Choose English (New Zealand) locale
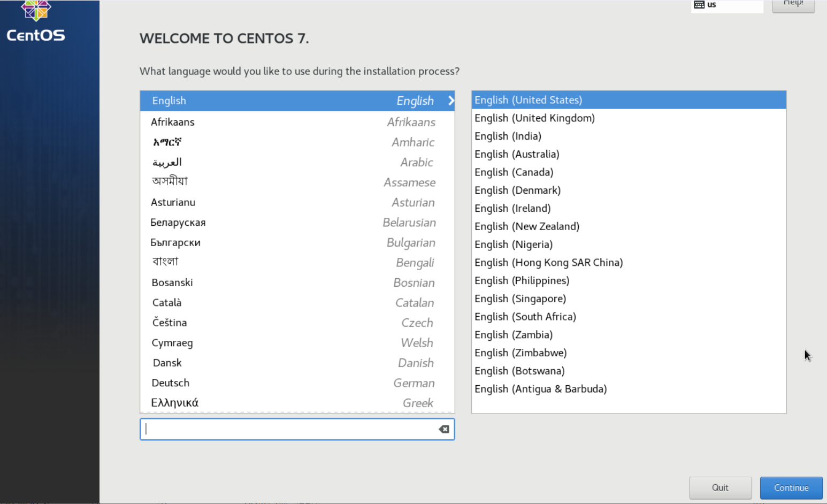 pyautogui.click(x=629, y=226)
